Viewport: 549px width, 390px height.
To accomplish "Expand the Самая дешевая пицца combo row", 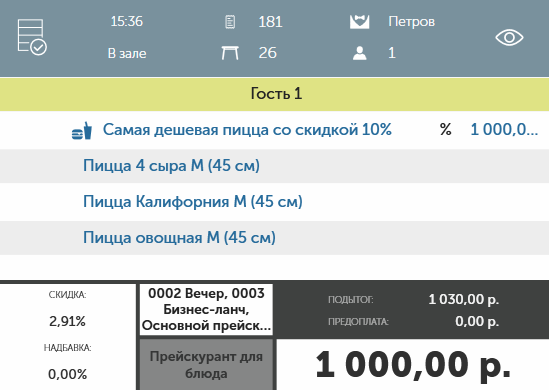I will pos(274,130).
